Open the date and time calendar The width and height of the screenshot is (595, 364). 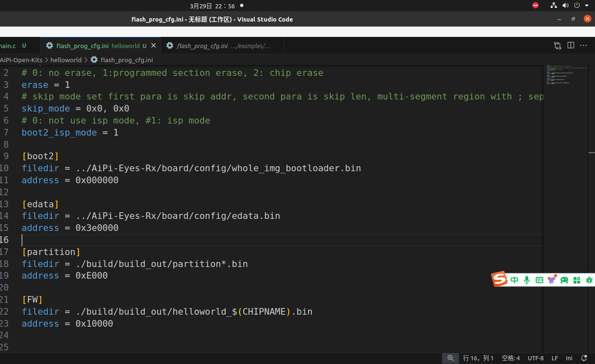coord(212,6)
